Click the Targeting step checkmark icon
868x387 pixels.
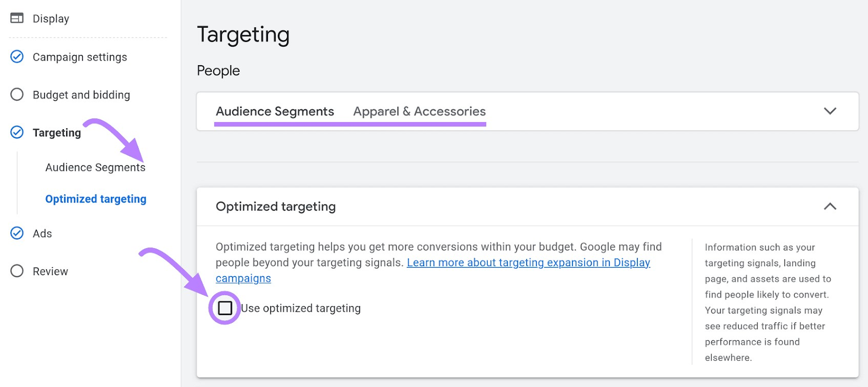(x=17, y=132)
